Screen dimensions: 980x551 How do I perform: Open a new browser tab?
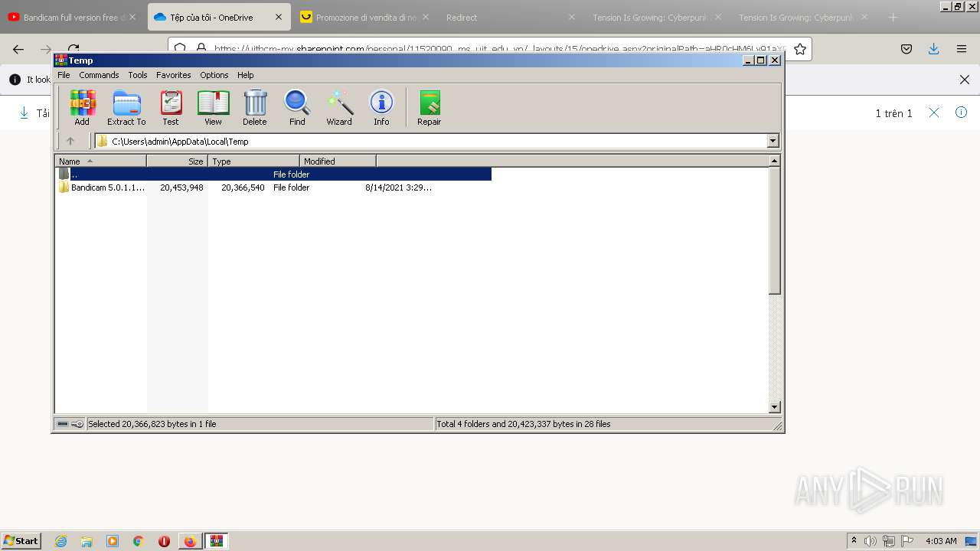coord(893,17)
